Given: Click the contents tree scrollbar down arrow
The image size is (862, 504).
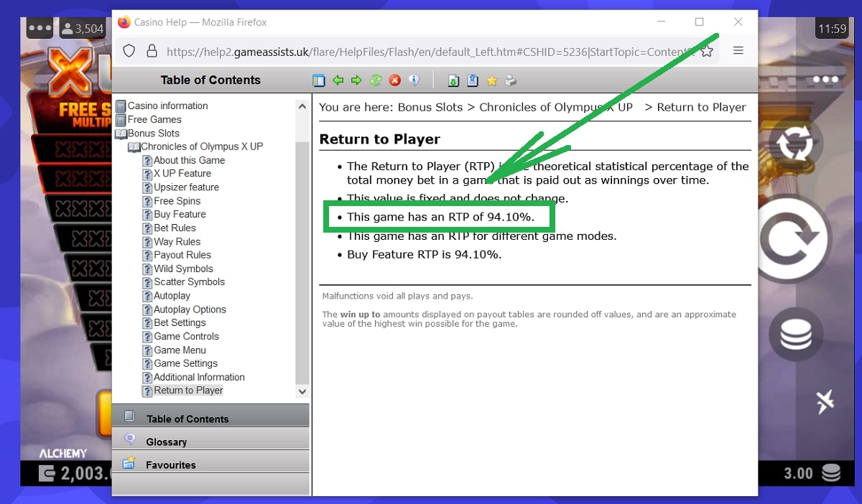Looking at the screenshot, I should [x=302, y=391].
